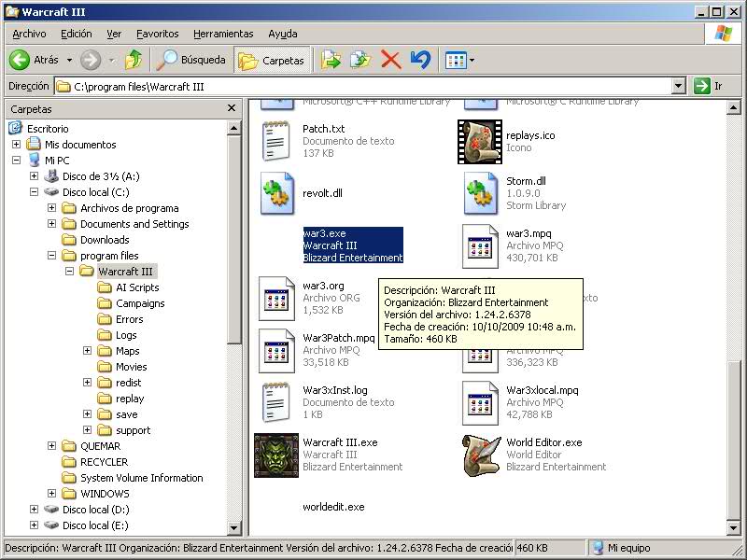The width and height of the screenshot is (747, 560).
Task: Select the War3xlocal.mpq file icon
Action: pyautogui.click(x=480, y=403)
